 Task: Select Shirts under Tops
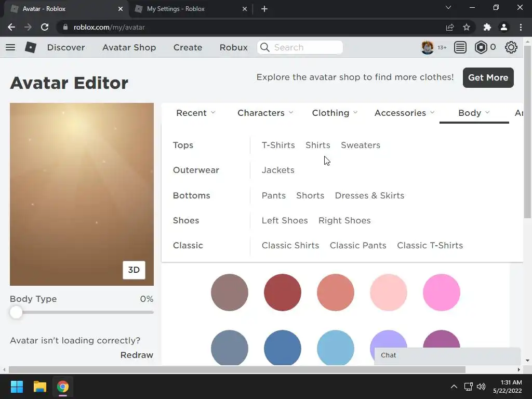click(x=317, y=145)
